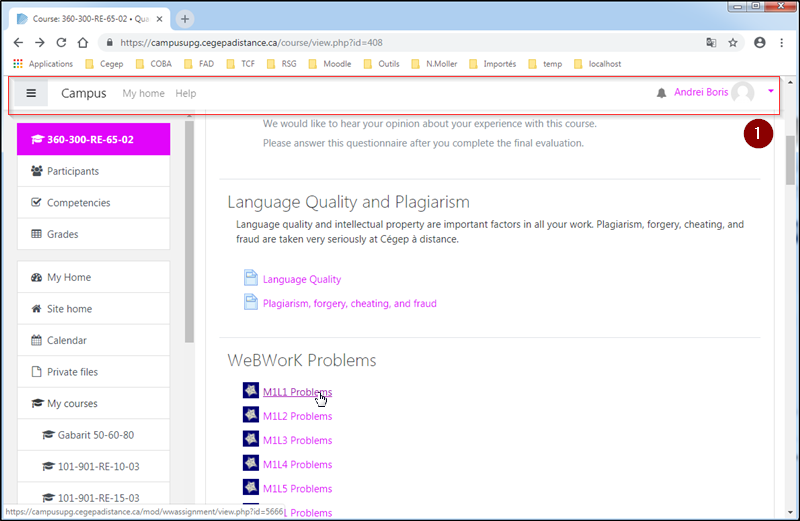Toggle the hamburger side panel button
The height and width of the screenshot is (521, 800).
31,93
